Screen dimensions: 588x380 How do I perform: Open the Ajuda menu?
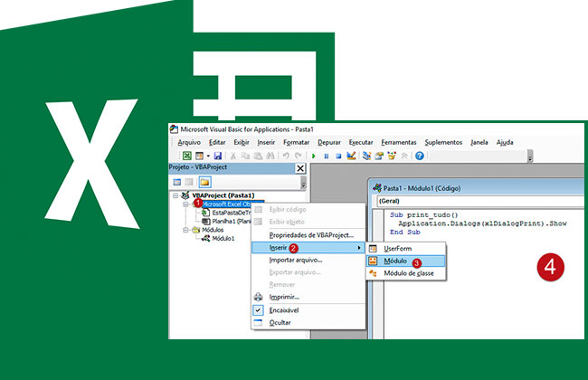pyautogui.click(x=505, y=142)
